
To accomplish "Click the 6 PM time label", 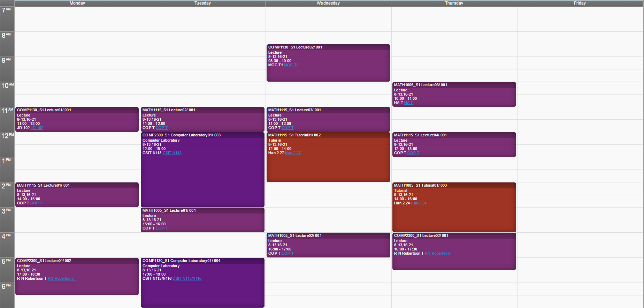I will point(6,286).
